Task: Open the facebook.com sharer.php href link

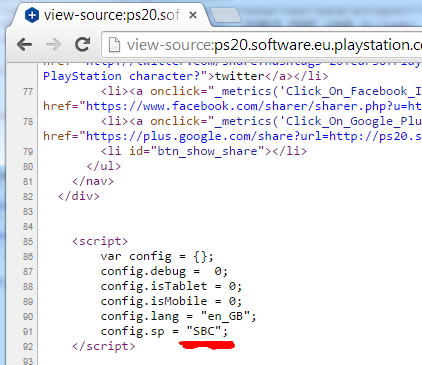Action: click(253, 106)
